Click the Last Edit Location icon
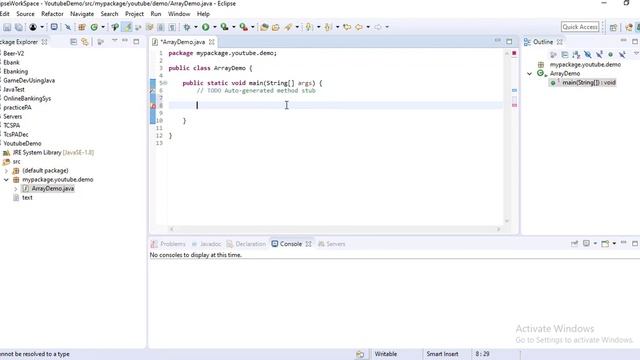The width and height of the screenshot is (640, 360). click(x=347, y=27)
